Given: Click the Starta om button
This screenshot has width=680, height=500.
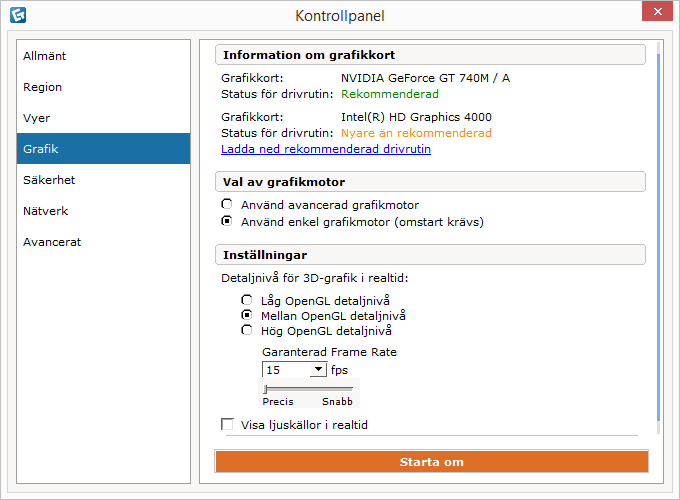Looking at the screenshot, I should click(x=432, y=461).
